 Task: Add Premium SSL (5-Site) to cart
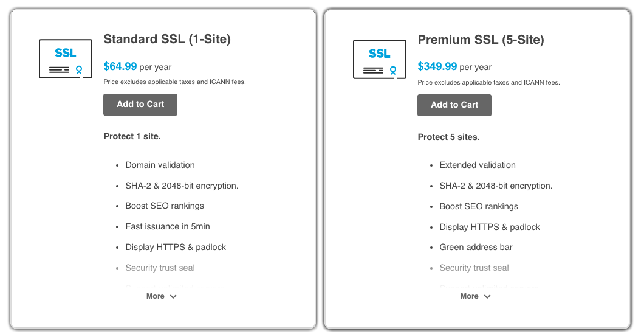[x=454, y=105]
